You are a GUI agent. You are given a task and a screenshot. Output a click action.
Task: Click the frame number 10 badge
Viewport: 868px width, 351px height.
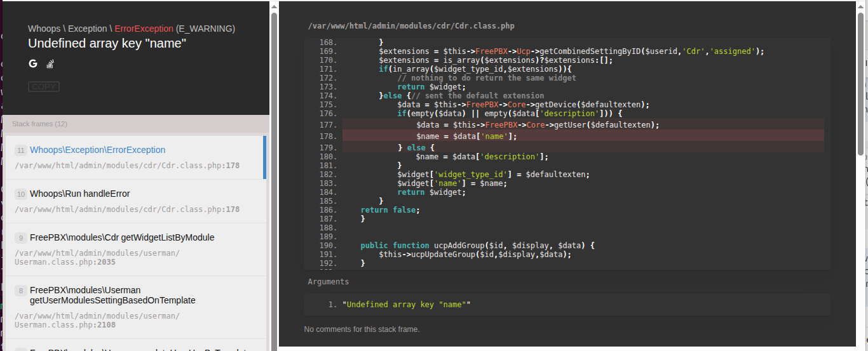click(x=21, y=194)
